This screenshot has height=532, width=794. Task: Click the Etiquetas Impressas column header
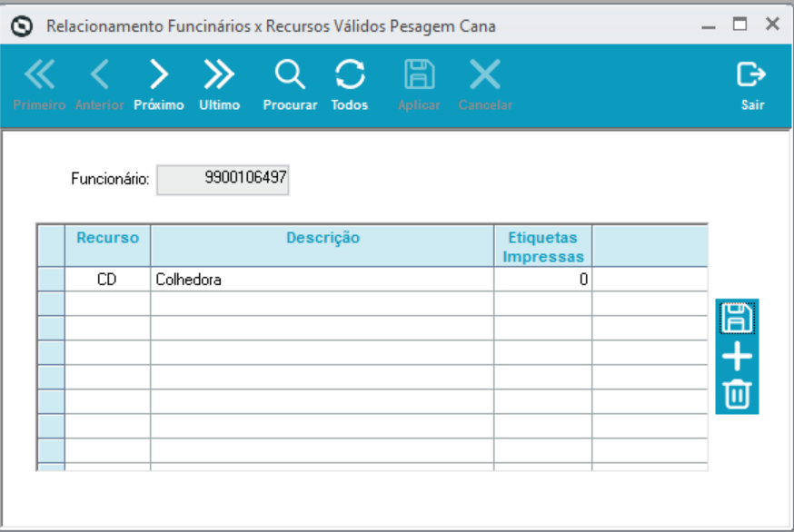542,246
